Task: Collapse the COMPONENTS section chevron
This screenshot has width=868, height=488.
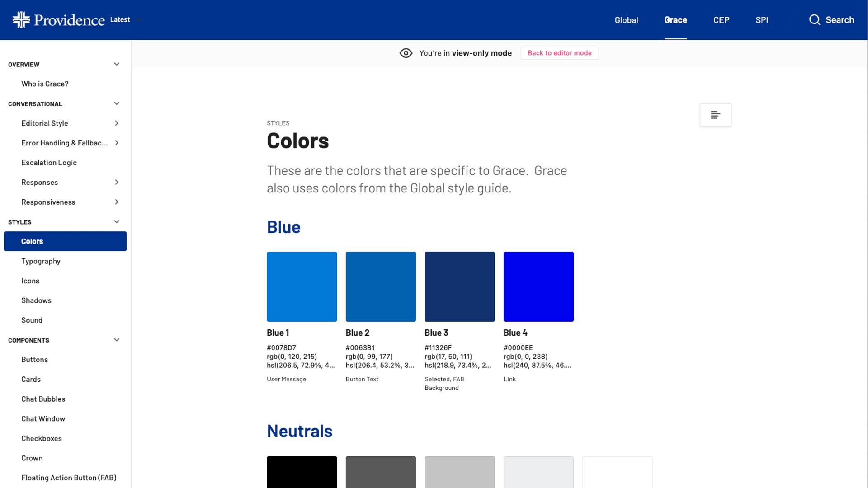Action: (117, 340)
